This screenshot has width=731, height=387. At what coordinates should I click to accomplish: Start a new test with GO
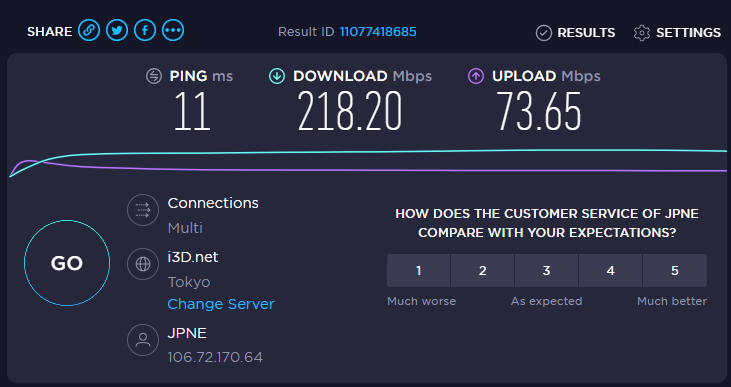pyautogui.click(x=67, y=263)
